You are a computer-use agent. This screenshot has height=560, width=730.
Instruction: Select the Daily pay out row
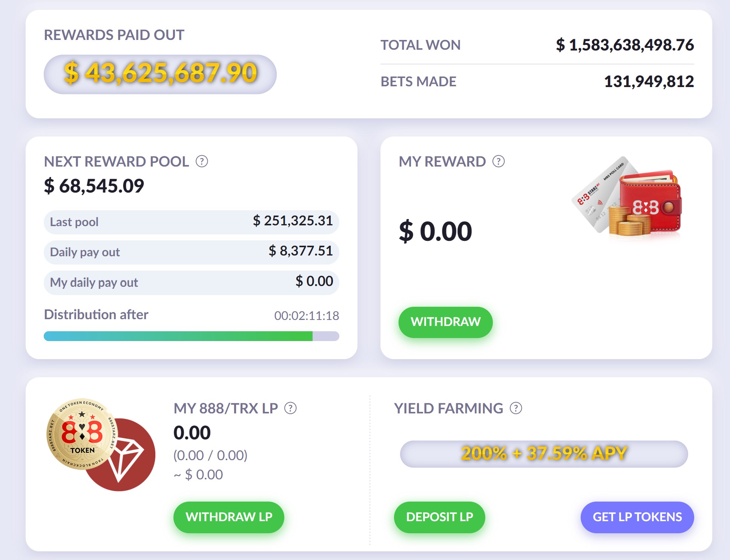[191, 252]
